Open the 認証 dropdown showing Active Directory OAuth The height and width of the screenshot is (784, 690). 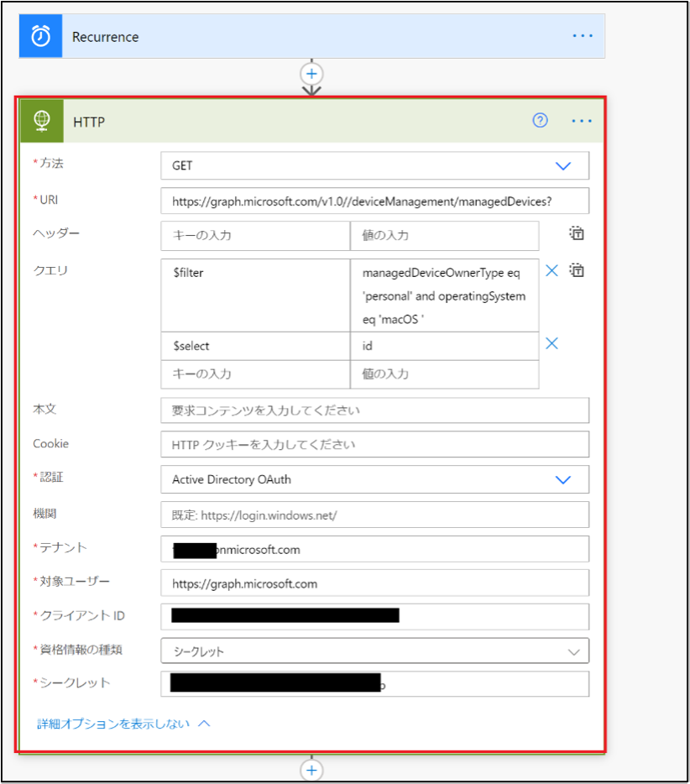click(x=375, y=479)
